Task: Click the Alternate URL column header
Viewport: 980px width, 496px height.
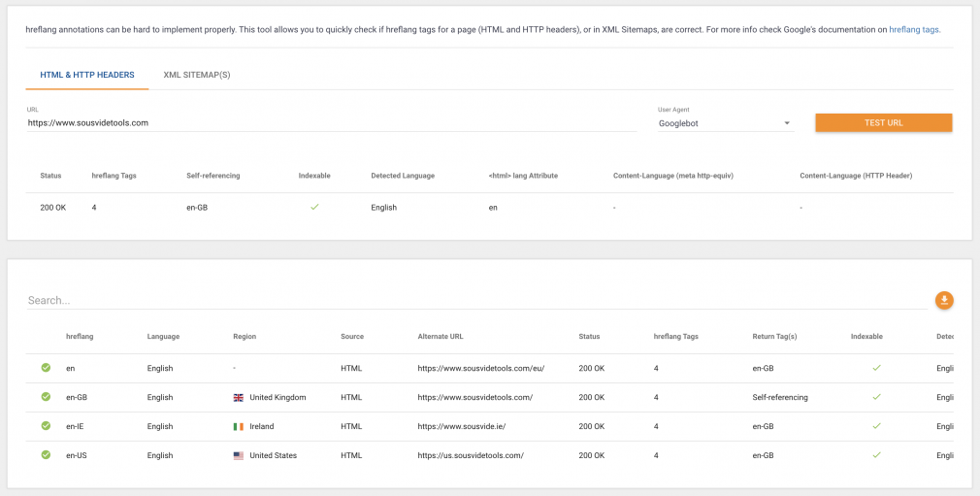Action: point(441,336)
